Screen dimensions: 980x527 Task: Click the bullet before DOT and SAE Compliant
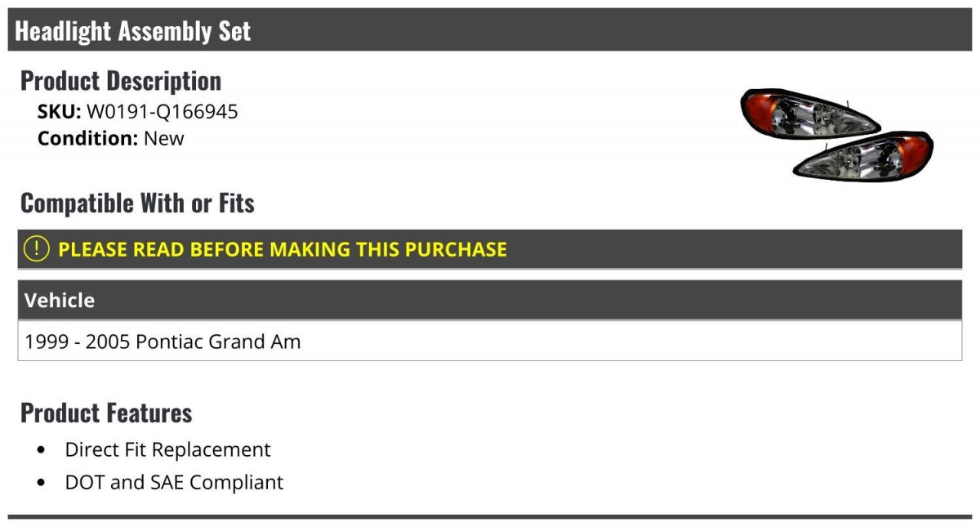42,483
